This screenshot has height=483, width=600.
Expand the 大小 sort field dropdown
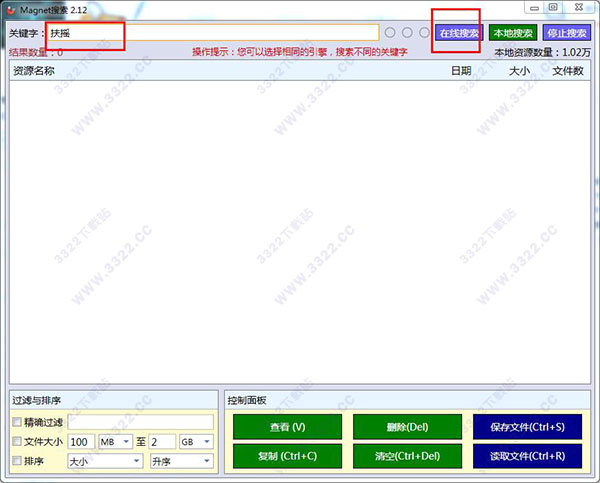(105, 461)
